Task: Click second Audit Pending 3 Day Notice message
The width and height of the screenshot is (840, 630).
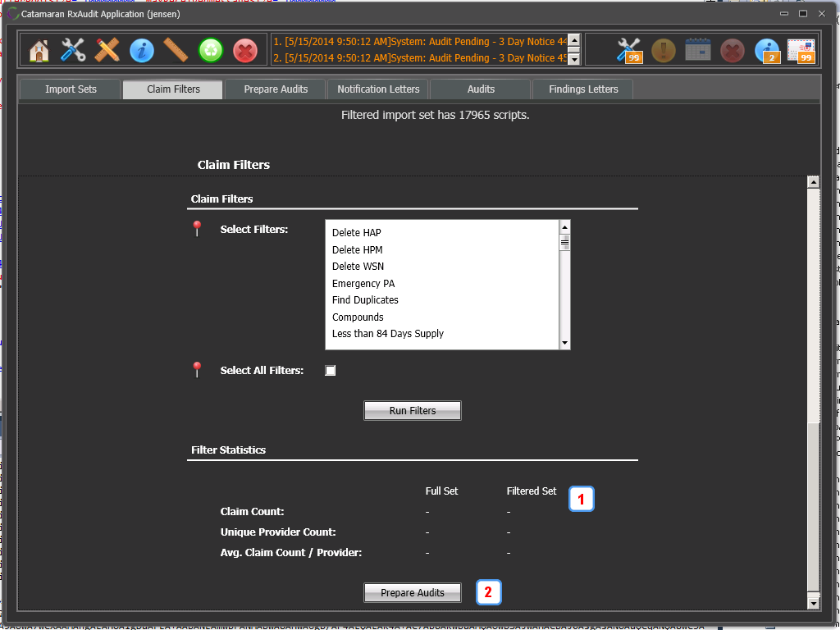Action: click(420, 58)
